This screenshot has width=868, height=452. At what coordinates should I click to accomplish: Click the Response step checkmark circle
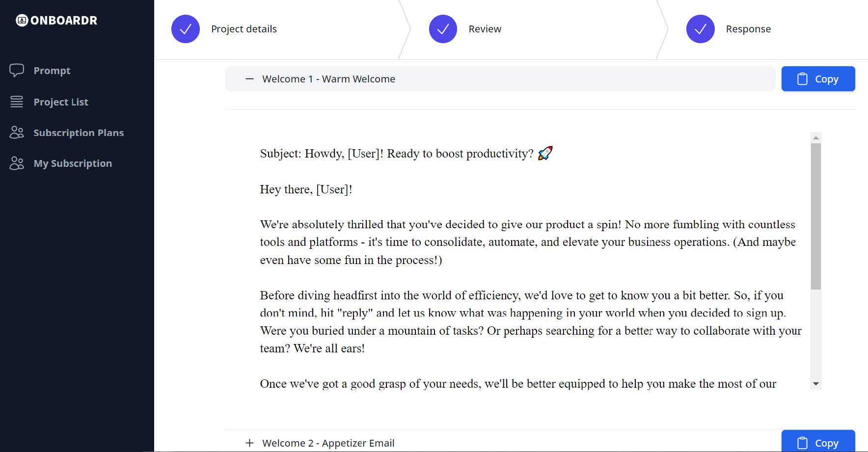(701, 29)
